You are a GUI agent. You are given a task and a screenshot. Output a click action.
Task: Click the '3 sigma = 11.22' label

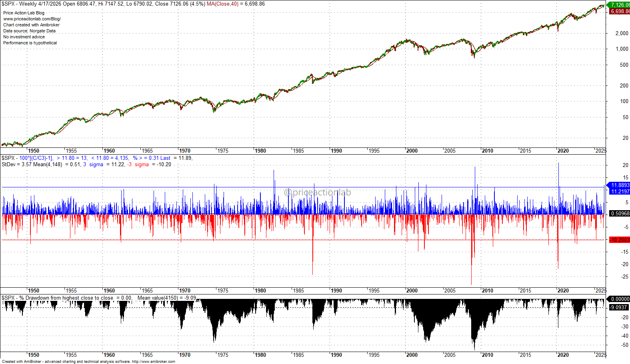point(104,164)
